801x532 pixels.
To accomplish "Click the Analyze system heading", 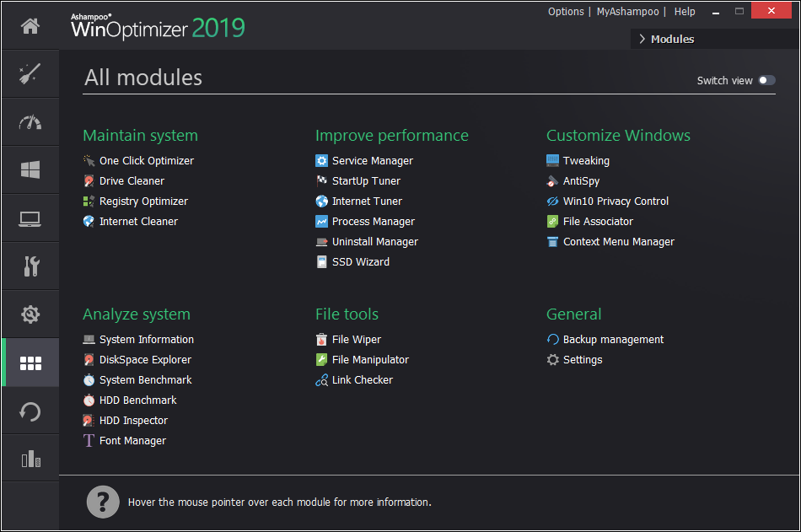I will (x=137, y=314).
